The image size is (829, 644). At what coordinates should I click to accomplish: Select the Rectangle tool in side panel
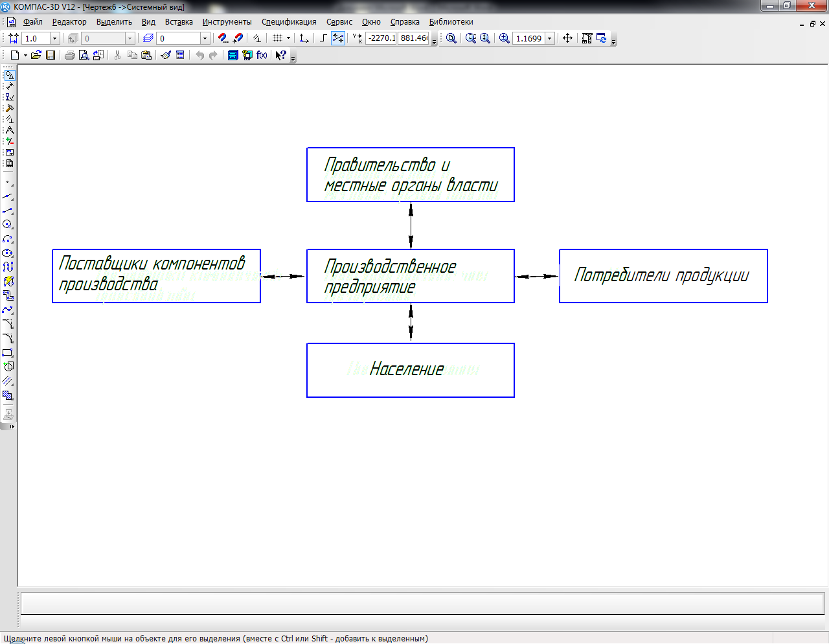coord(8,352)
